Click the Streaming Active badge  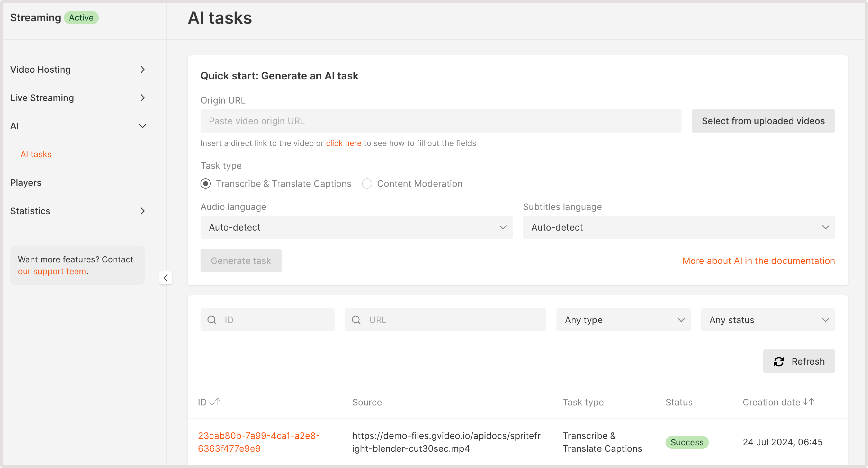(x=81, y=17)
